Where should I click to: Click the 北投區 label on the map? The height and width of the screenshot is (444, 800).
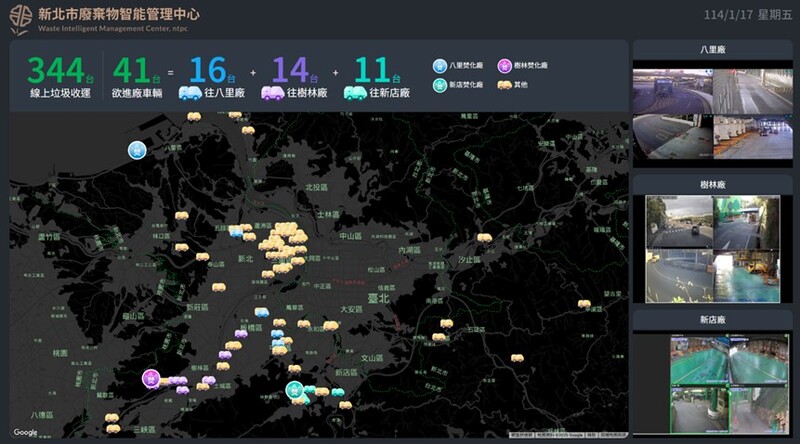pyautogui.click(x=316, y=187)
